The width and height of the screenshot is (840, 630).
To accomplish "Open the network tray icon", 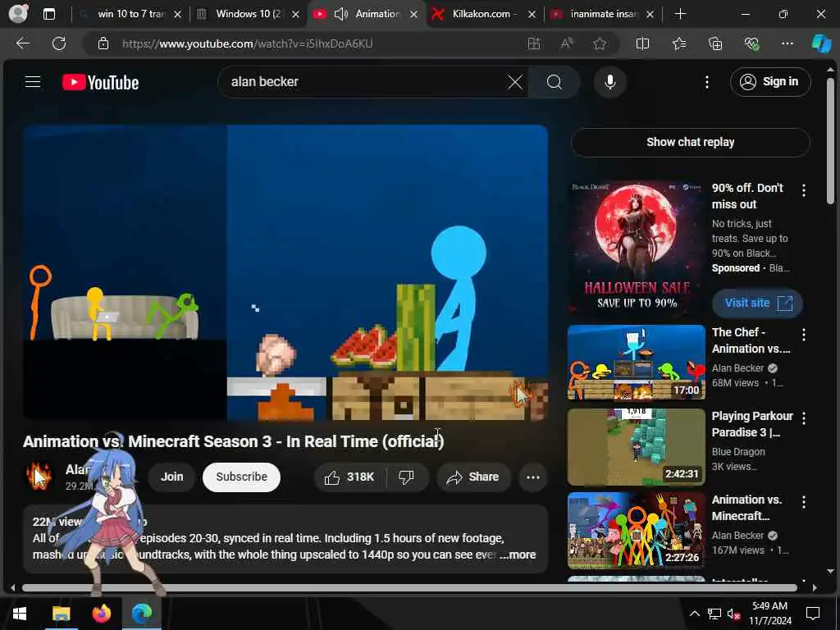I will tap(714, 614).
